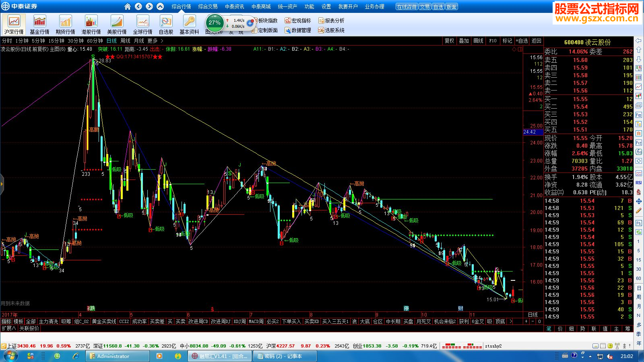Open 沪深行情 market view

pos(14,25)
